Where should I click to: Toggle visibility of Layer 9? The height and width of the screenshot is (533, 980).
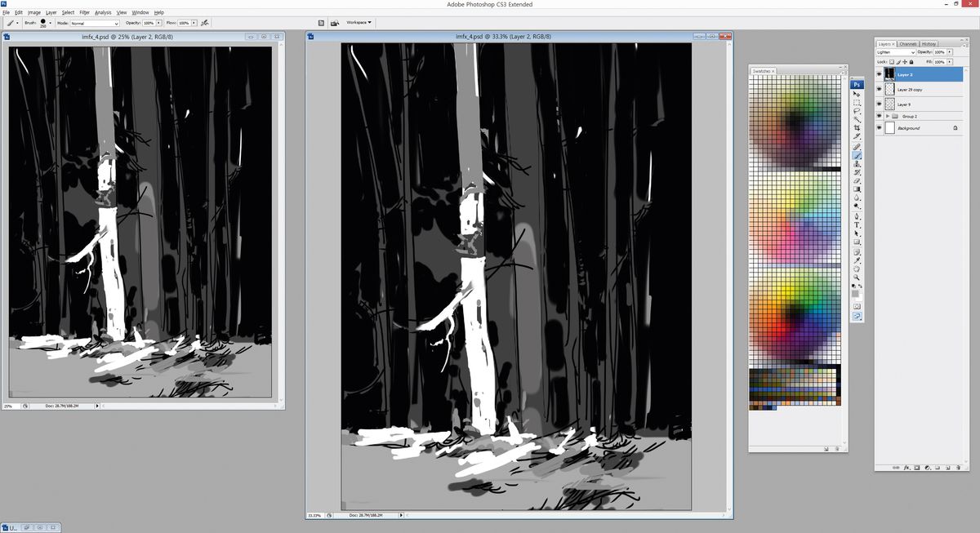coord(879,104)
